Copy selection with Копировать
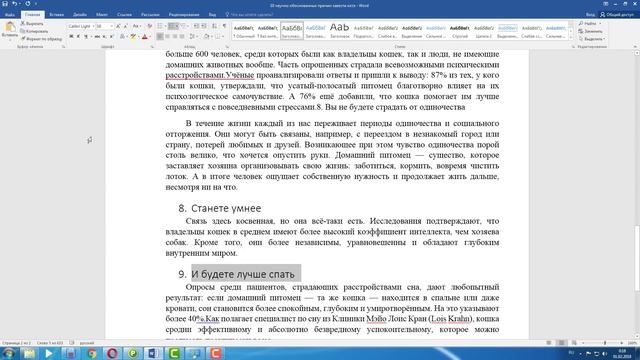This screenshot has width=640, height=360. click(x=34, y=31)
